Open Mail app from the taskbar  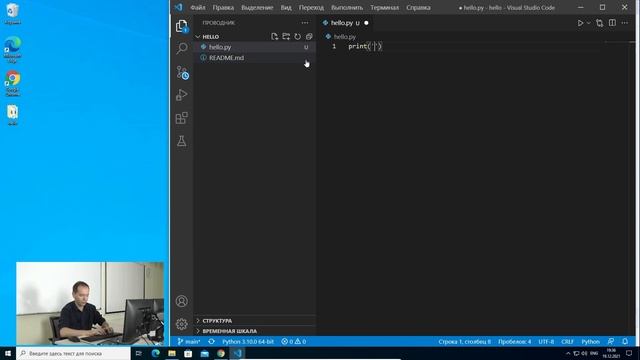coord(204,353)
